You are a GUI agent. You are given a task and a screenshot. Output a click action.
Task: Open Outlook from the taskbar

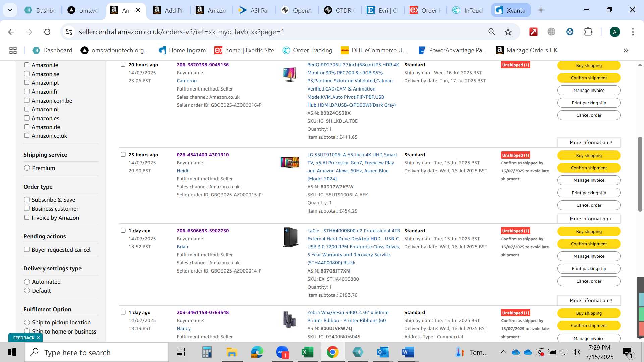(x=383, y=352)
